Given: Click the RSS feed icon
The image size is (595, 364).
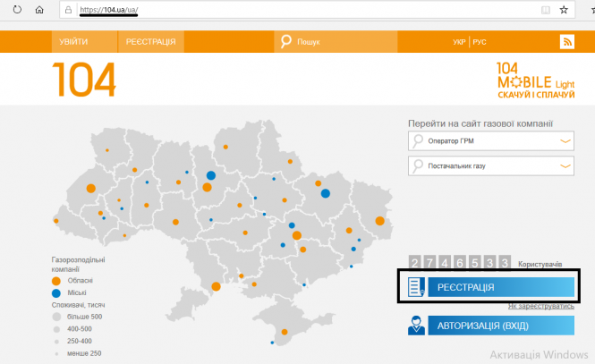Looking at the screenshot, I should 567,42.
